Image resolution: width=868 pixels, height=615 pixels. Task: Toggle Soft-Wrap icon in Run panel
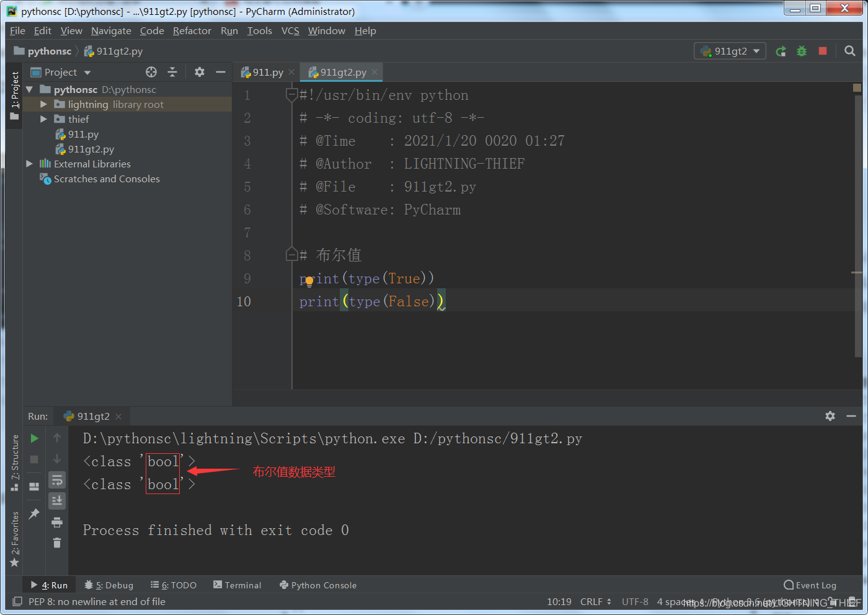point(57,480)
